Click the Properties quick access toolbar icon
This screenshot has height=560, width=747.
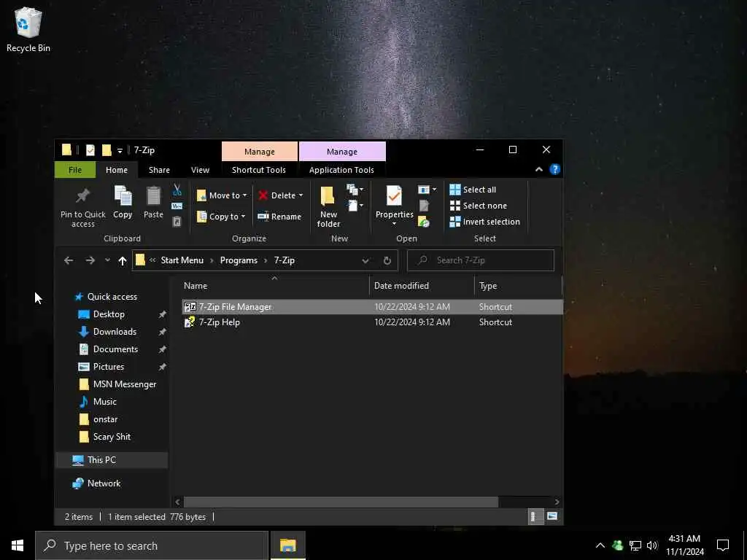[x=90, y=150]
